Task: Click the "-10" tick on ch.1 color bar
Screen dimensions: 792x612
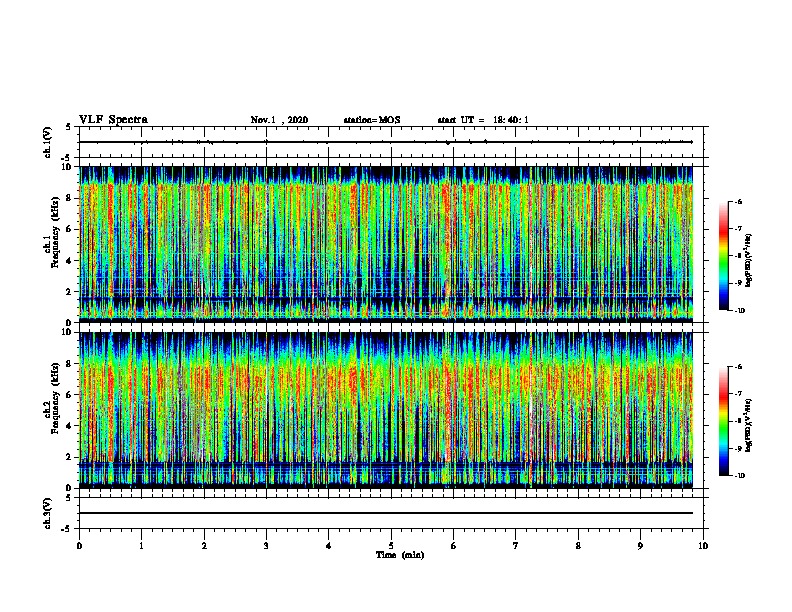Action: coord(740,311)
